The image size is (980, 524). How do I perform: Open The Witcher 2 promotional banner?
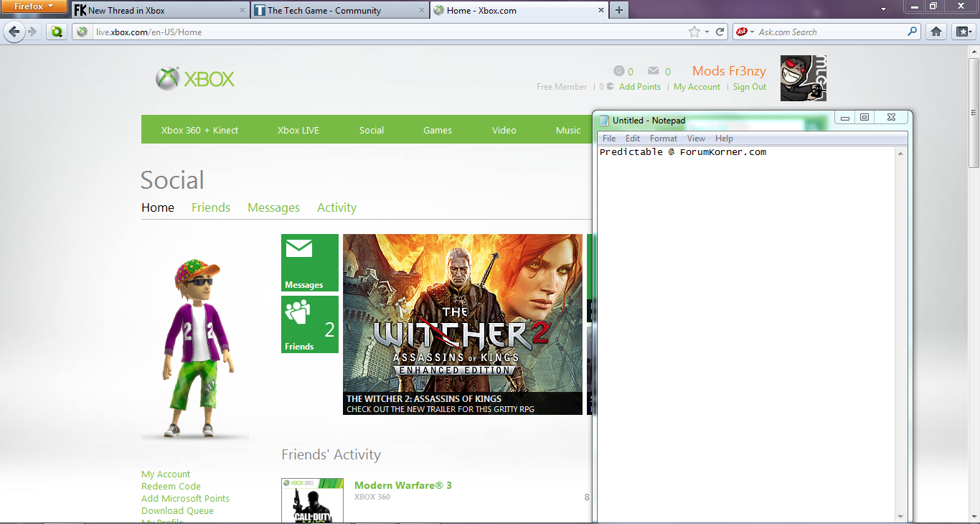463,324
